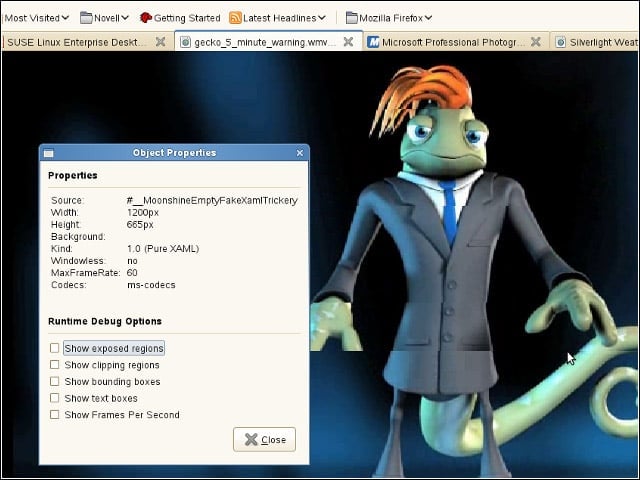Image resolution: width=640 pixels, height=480 pixels.
Task: Click the gecko_5_minute_warning tab page icon
Action: [185, 42]
